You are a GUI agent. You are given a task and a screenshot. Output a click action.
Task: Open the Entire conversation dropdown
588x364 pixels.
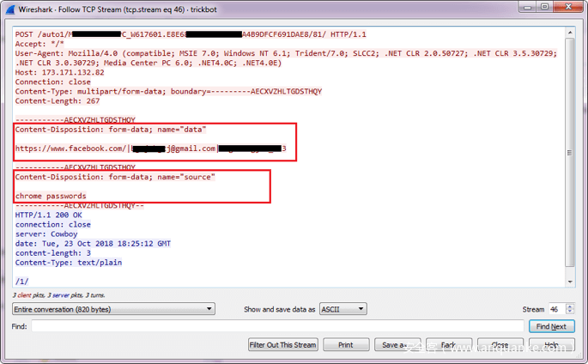point(112,309)
